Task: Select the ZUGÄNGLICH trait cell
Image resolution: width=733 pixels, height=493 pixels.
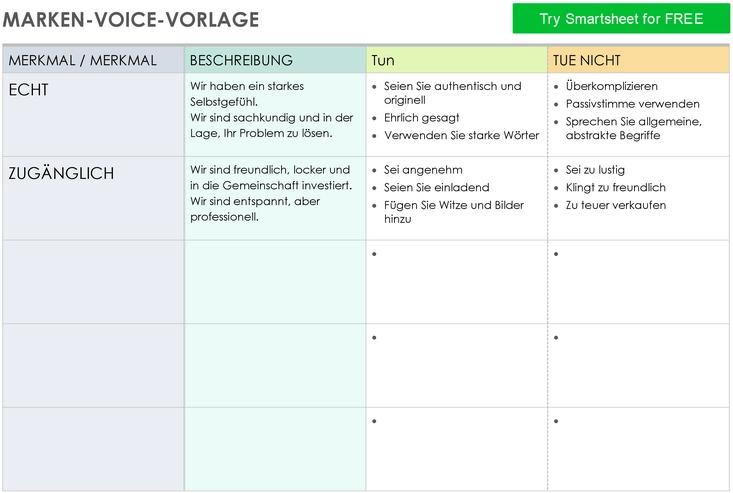Action: [93, 199]
